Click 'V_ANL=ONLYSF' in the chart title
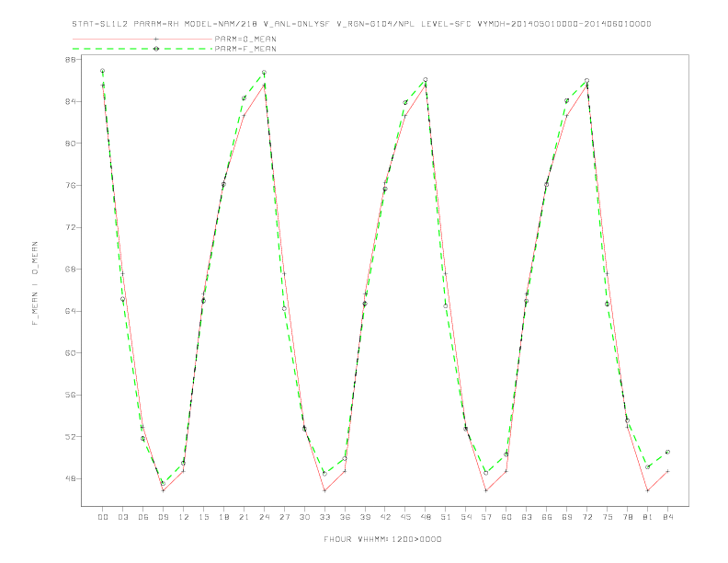Viewport: 728px width, 563px height. click(297, 24)
